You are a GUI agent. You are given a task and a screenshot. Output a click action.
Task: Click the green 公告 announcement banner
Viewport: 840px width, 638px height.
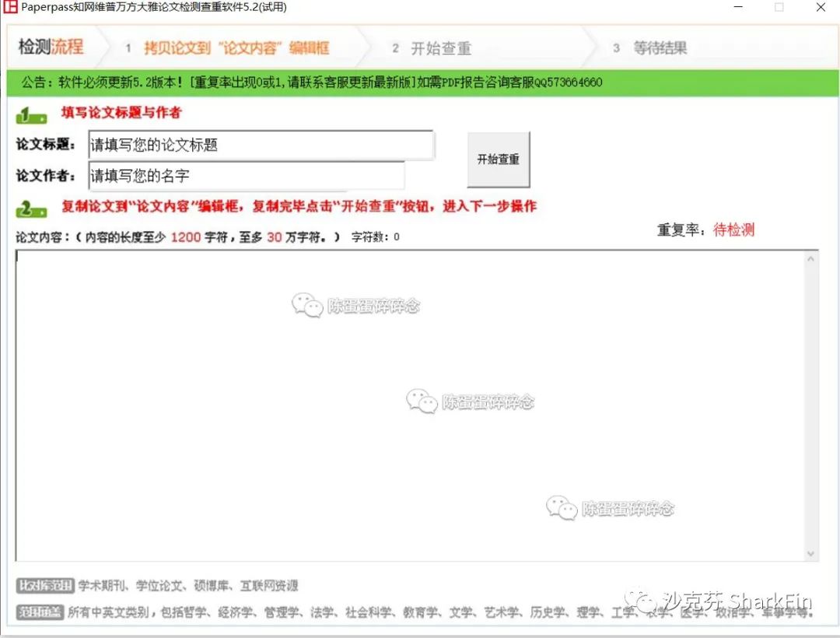422,82
